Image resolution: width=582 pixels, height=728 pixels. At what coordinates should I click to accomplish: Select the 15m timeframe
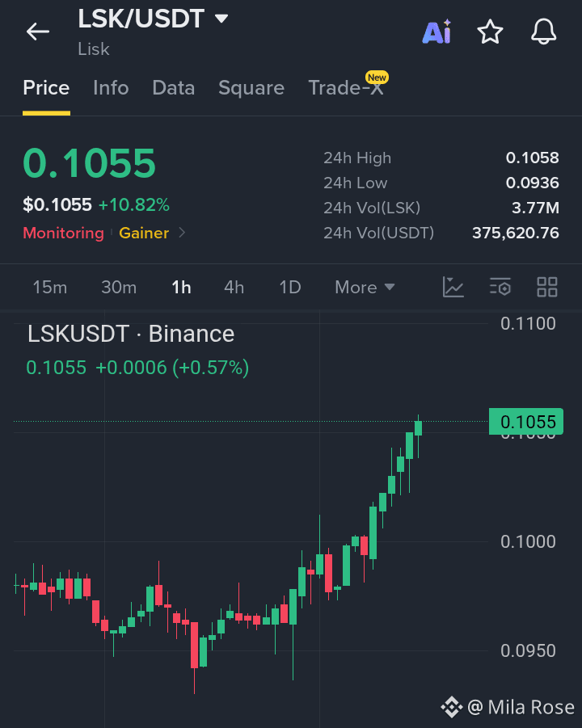(49, 287)
